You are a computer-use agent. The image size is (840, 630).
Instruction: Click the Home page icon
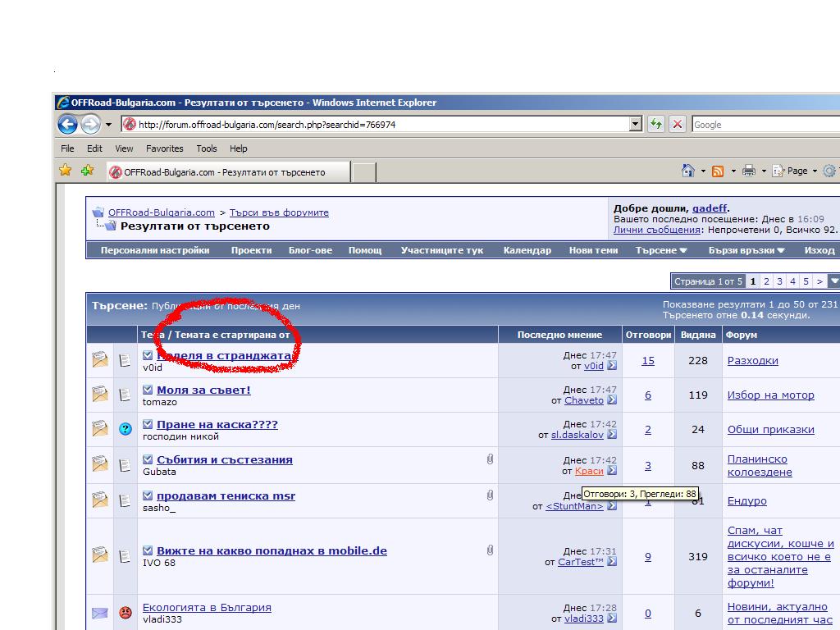pyautogui.click(x=688, y=171)
